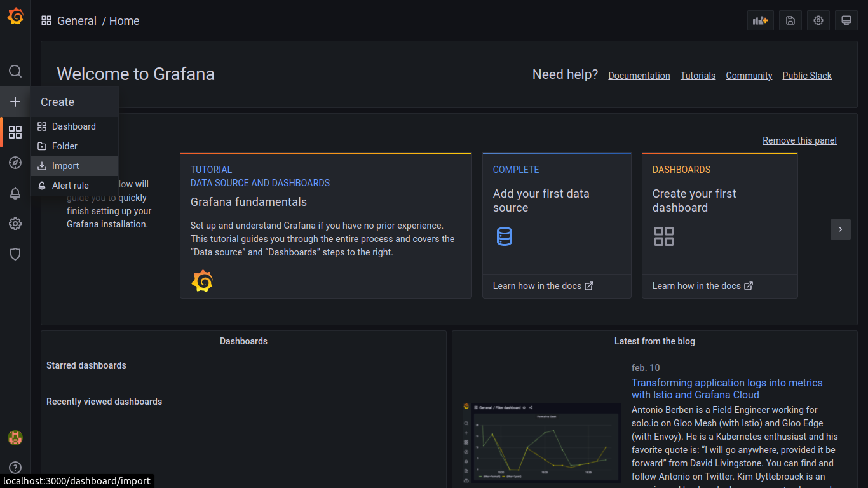Open the Configuration gear in the sidebar
This screenshot has height=488, width=868.
pos(15,224)
